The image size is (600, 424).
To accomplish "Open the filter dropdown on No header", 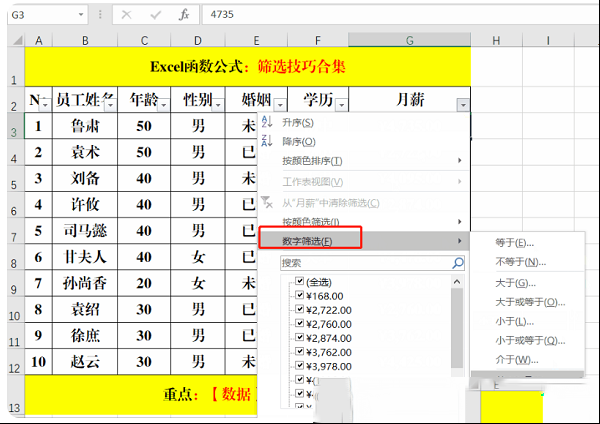I will point(46,104).
